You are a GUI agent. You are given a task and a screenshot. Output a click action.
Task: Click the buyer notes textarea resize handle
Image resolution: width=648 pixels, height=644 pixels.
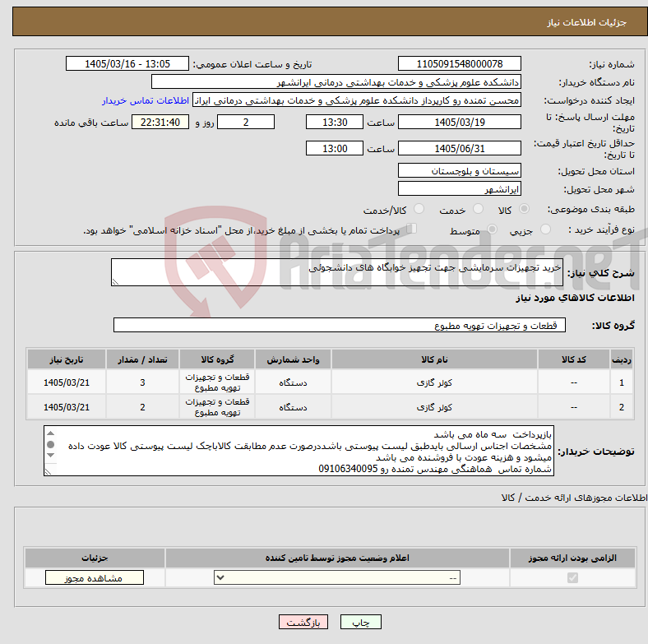coord(48,471)
